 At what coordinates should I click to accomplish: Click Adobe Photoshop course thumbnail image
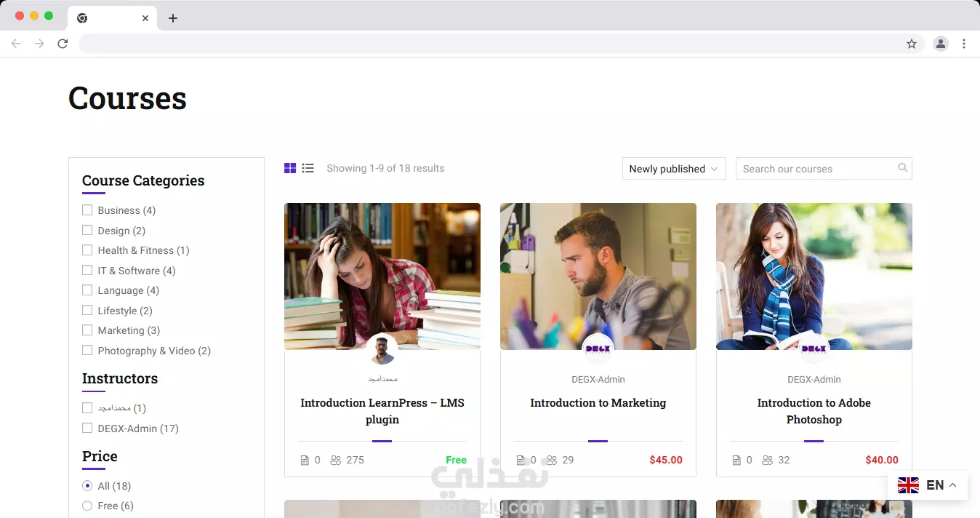[x=814, y=276]
